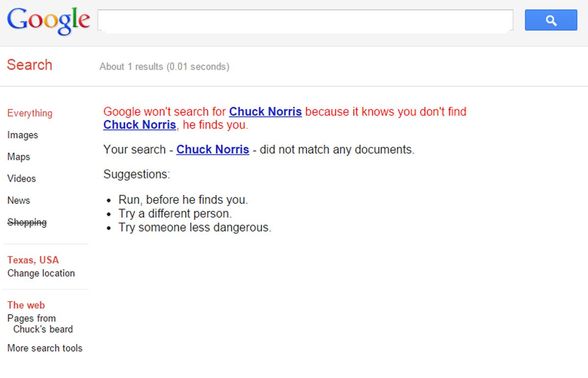Focus the empty search input box

(x=305, y=21)
